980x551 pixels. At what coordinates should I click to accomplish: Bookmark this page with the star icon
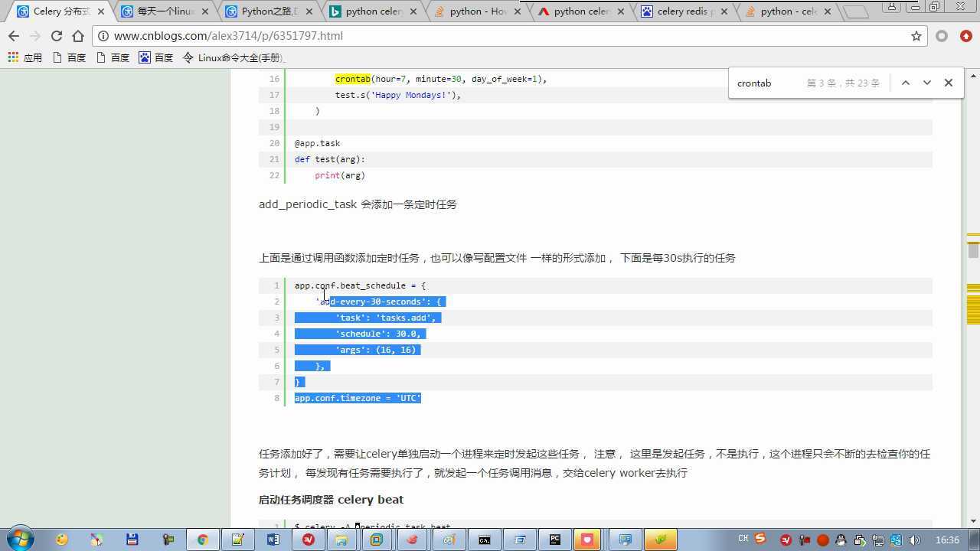[x=916, y=36]
